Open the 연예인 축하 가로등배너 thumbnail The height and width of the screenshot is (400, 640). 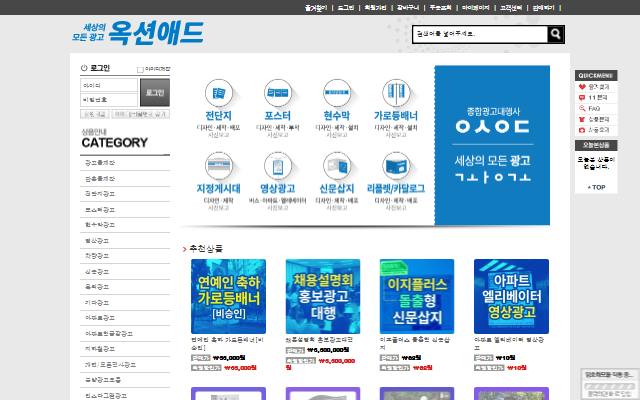coord(228,296)
